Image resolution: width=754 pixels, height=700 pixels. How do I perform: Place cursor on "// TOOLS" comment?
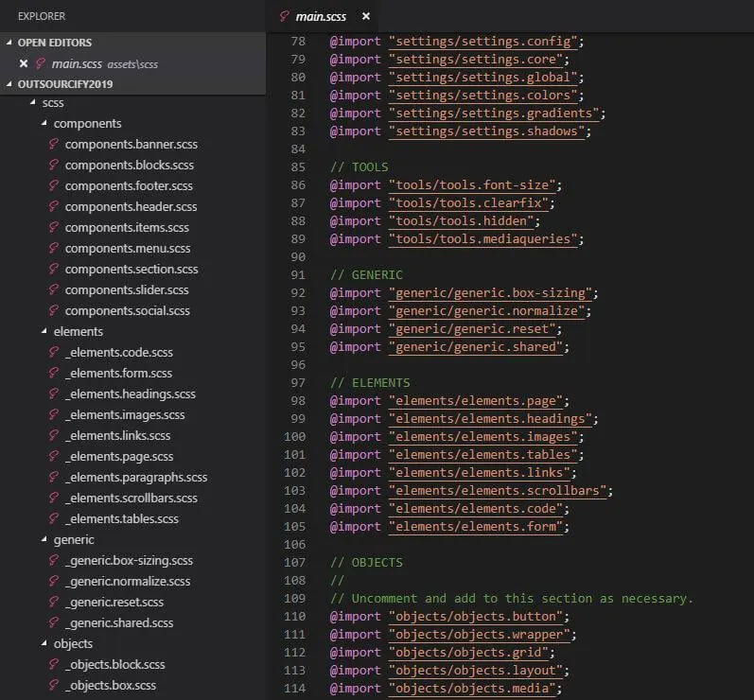click(x=359, y=167)
